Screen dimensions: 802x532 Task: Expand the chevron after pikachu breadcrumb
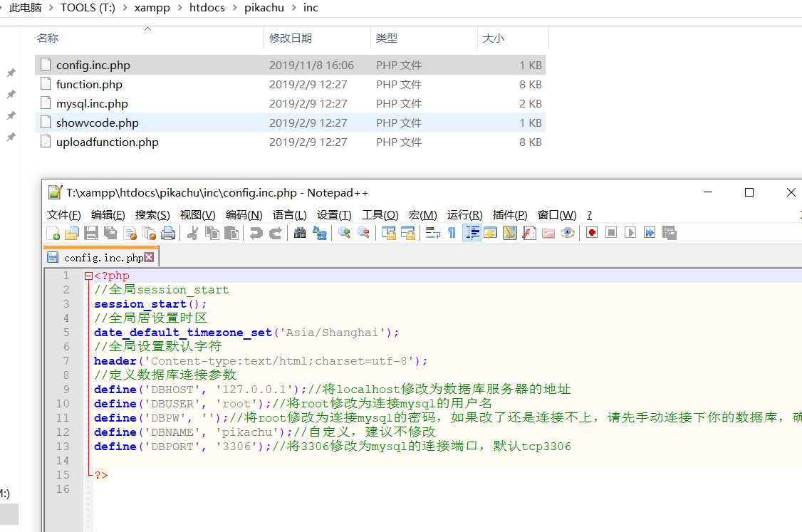[294, 8]
